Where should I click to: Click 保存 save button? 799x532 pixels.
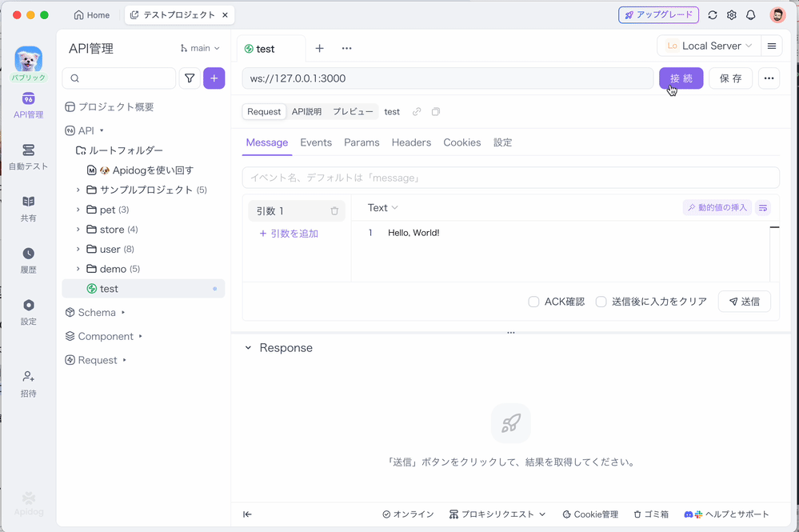pyautogui.click(x=730, y=78)
